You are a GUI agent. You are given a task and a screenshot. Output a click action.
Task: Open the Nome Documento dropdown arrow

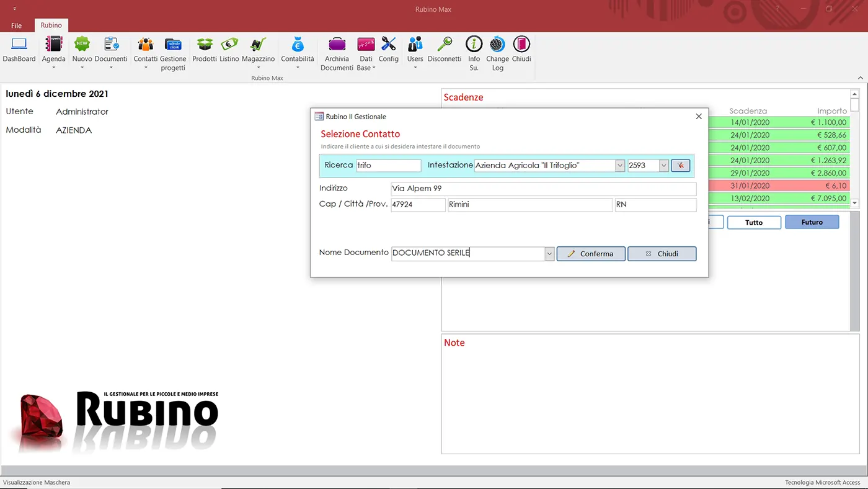click(x=549, y=254)
